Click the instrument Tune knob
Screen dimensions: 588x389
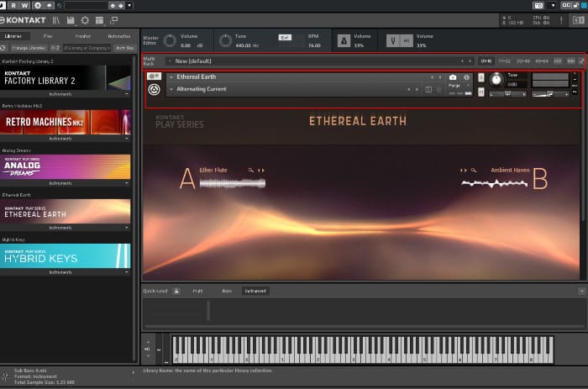[496, 80]
